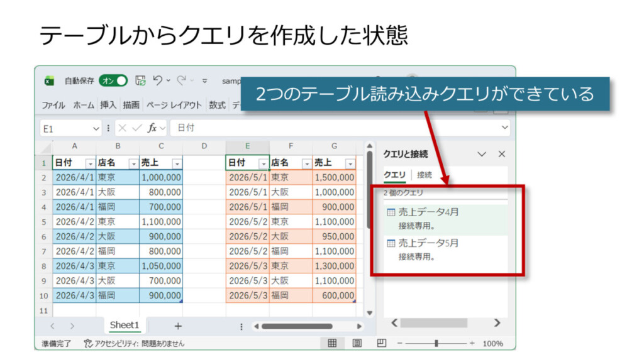Add a new sheet with plus icon

tap(178, 326)
